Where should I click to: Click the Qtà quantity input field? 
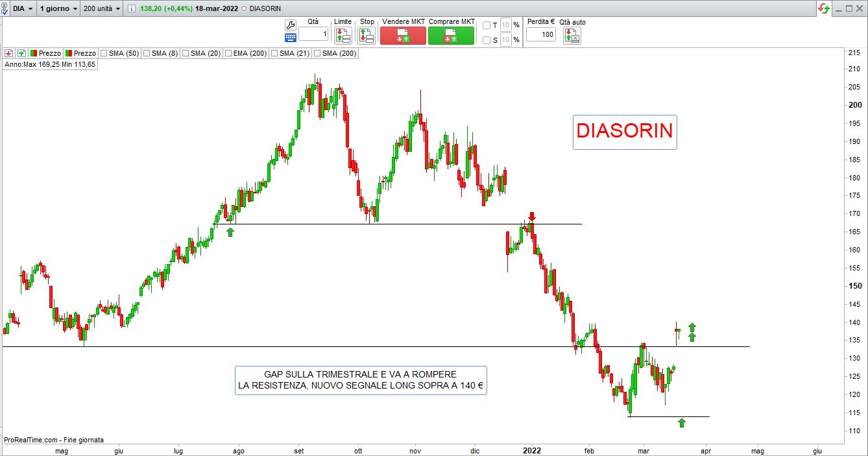313,34
